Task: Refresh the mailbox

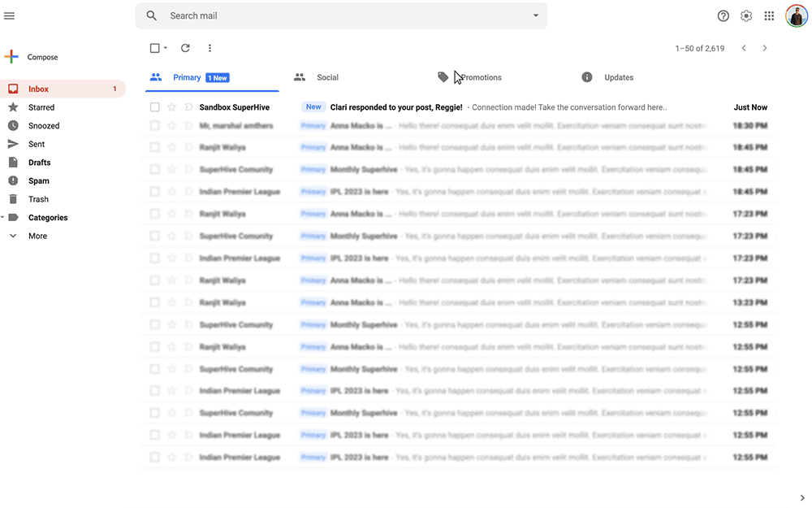Action: tap(185, 48)
